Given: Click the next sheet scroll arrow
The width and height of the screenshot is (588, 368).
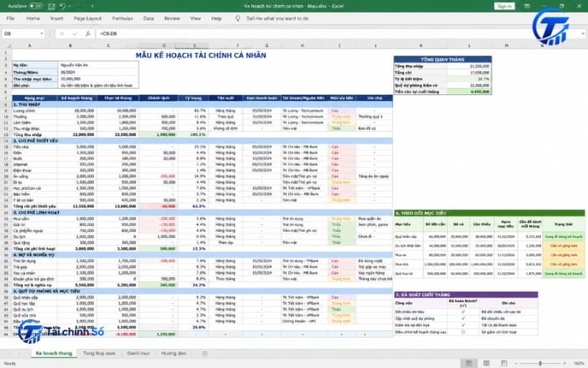Looking at the screenshot, I should tap(19, 354).
